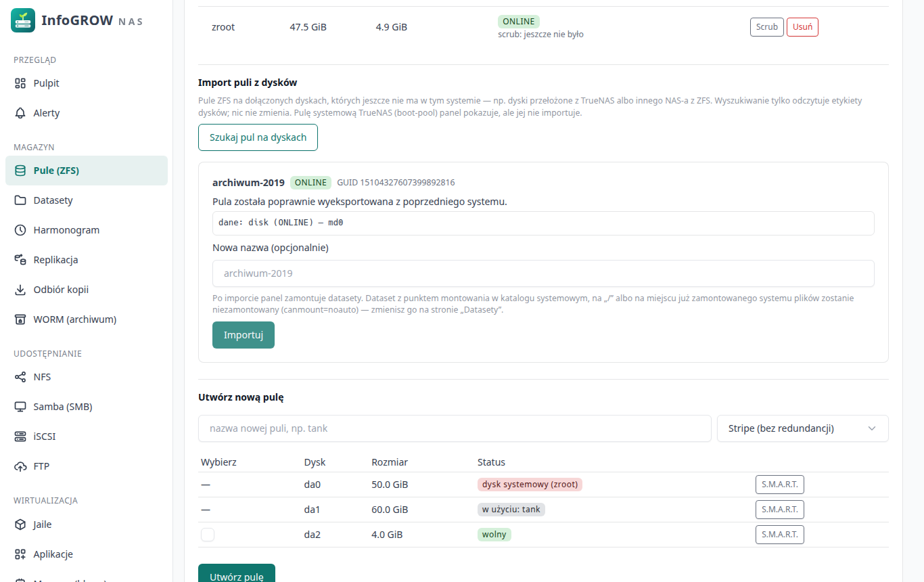The width and height of the screenshot is (924, 582).
Task: Click the zroot pool name cell
Action: tap(223, 27)
